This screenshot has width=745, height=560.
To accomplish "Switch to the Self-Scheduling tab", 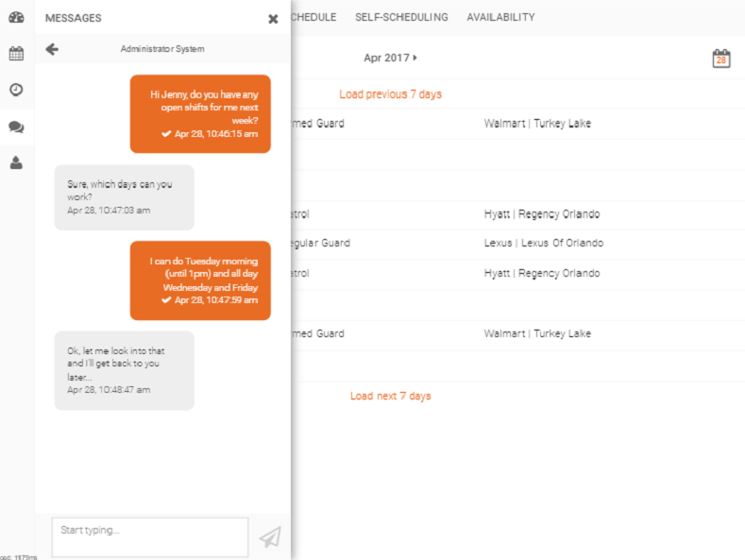I will coord(401,17).
